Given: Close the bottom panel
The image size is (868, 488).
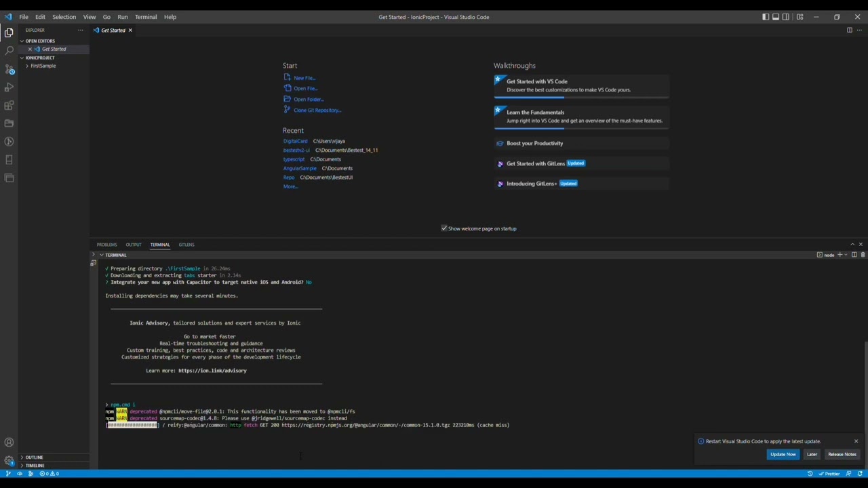Looking at the screenshot, I should (861, 244).
